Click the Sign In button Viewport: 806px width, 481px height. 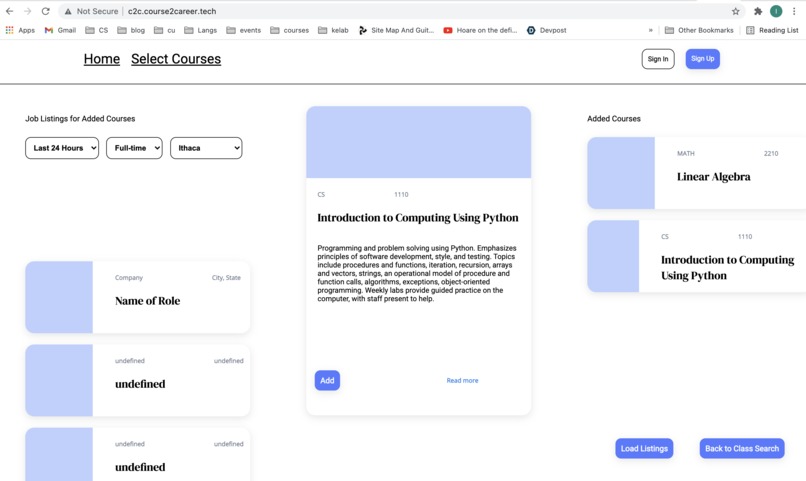pyautogui.click(x=658, y=59)
